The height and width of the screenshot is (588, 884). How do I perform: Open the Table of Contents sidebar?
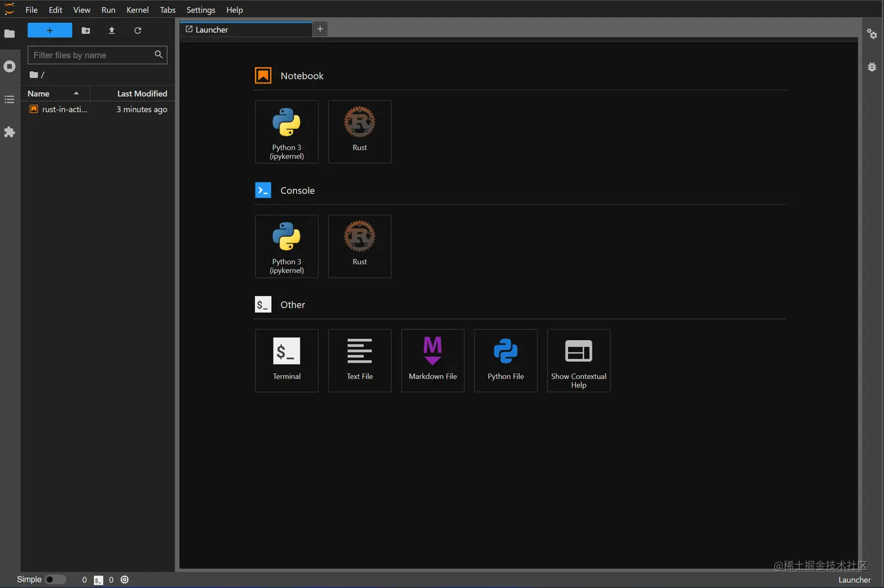(x=9, y=99)
